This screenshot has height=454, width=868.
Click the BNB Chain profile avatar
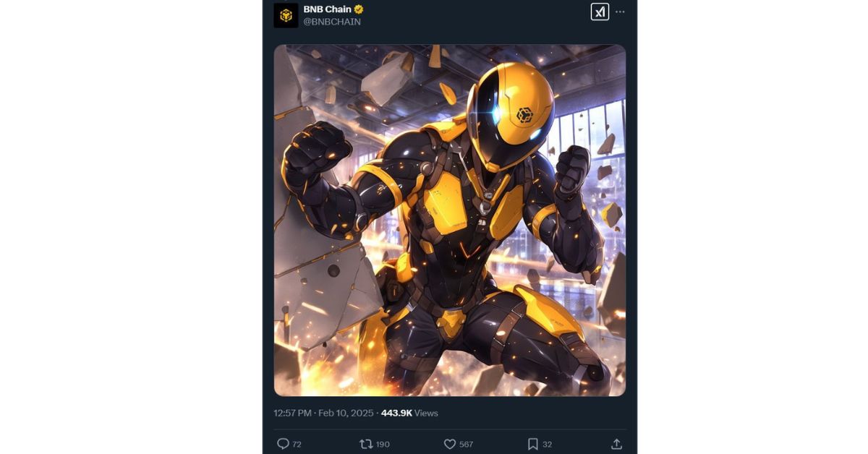[x=286, y=15]
